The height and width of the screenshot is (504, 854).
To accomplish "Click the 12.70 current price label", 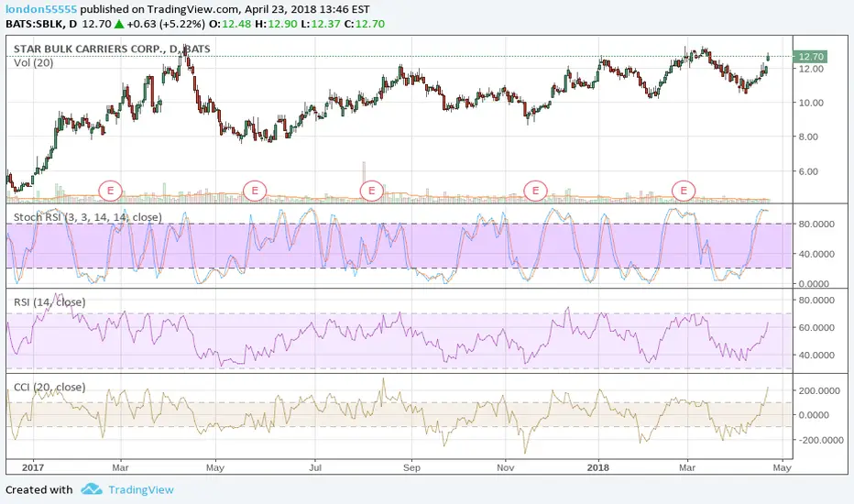I will point(810,57).
